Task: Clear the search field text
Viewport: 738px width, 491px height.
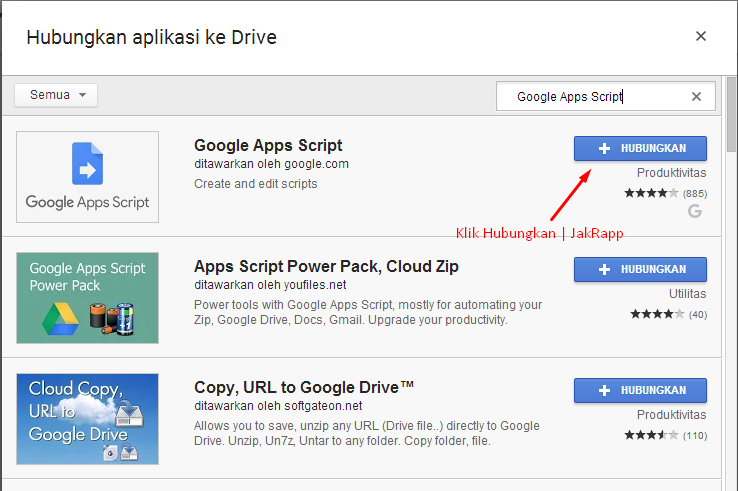Action: pos(696,97)
